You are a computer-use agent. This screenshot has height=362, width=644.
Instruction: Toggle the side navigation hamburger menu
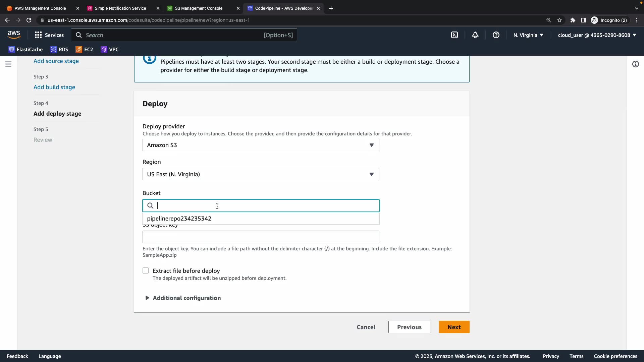[x=8, y=64]
